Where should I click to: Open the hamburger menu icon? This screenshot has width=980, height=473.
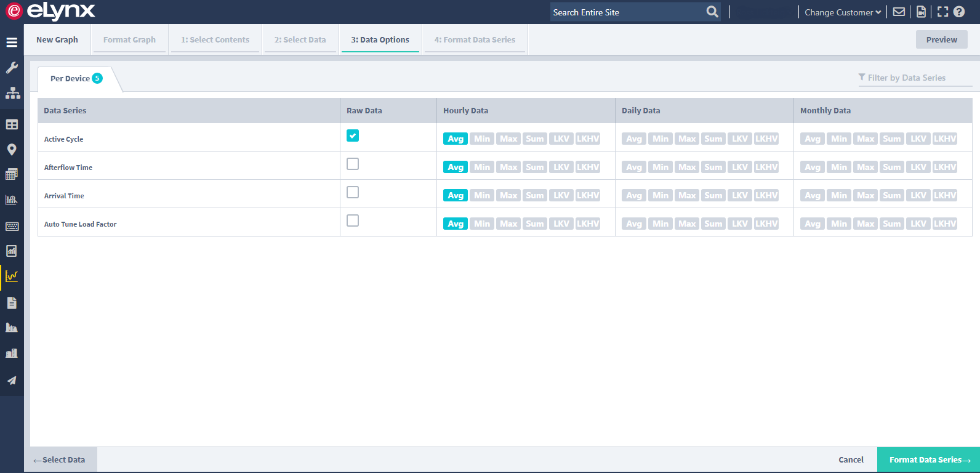12,42
